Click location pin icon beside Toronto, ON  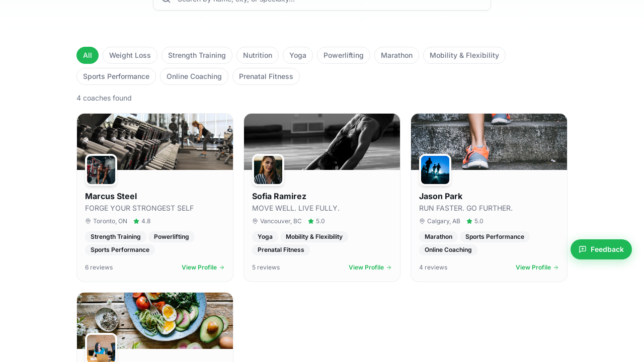click(88, 221)
